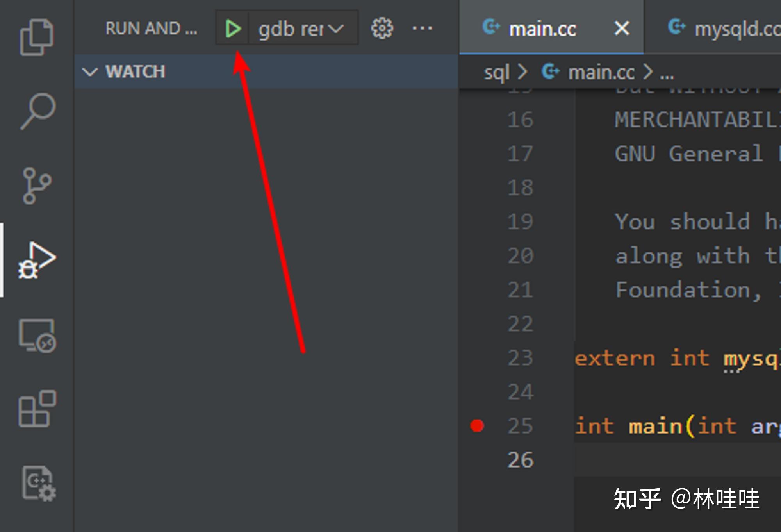
Task: Close the main.cc tab
Action: pos(621,28)
